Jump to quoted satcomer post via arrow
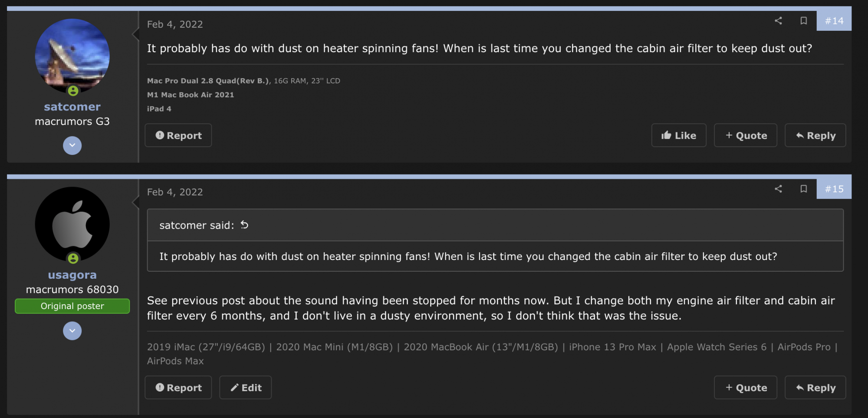The image size is (868, 418). click(x=245, y=225)
